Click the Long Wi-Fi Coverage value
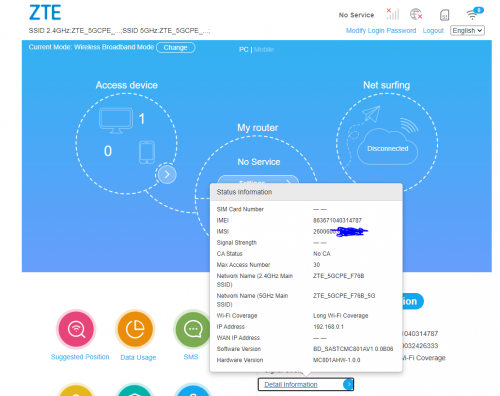The image size is (500, 396). [341, 316]
